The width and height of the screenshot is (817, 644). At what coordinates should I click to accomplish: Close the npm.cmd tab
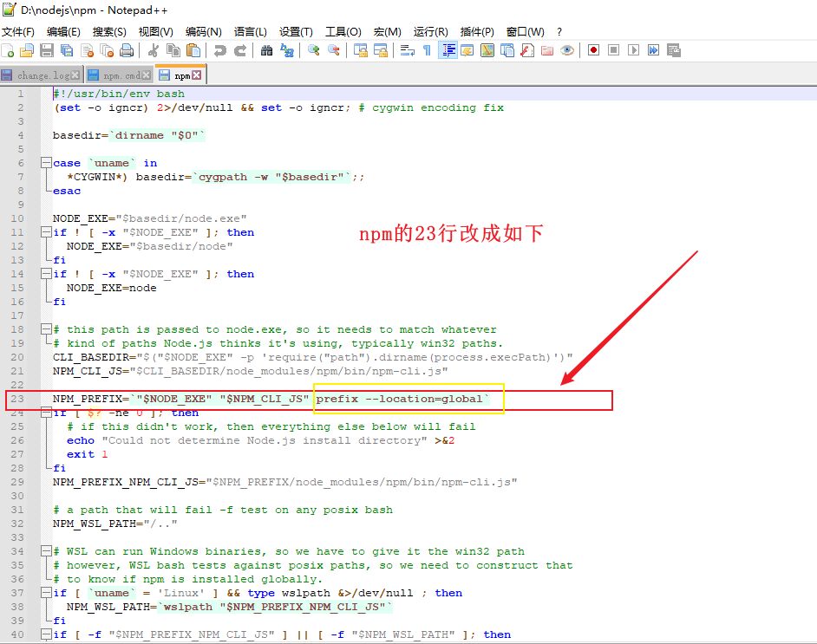point(147,75)
